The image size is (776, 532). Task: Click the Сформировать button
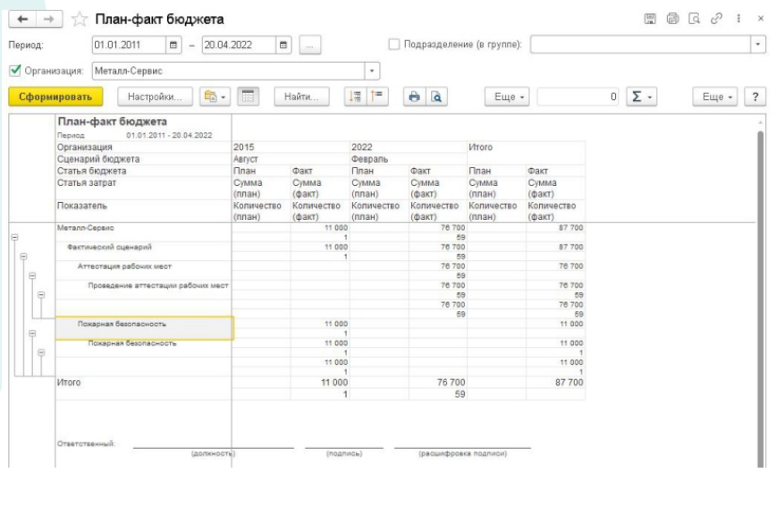click(55, 97)
